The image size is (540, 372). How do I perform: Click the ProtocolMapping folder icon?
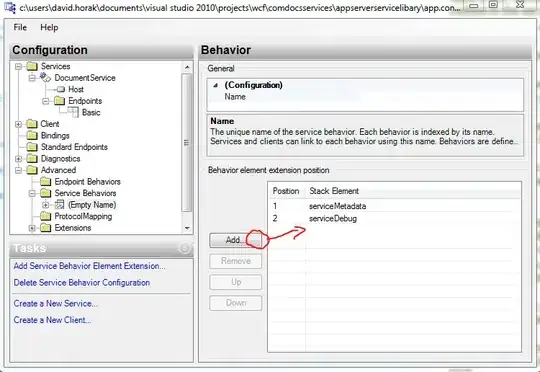[45, 216]
